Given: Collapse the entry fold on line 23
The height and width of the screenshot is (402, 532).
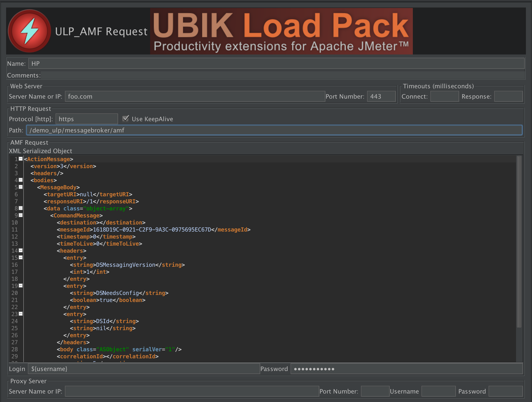Looking at the screenshot, I should point(21,314).
